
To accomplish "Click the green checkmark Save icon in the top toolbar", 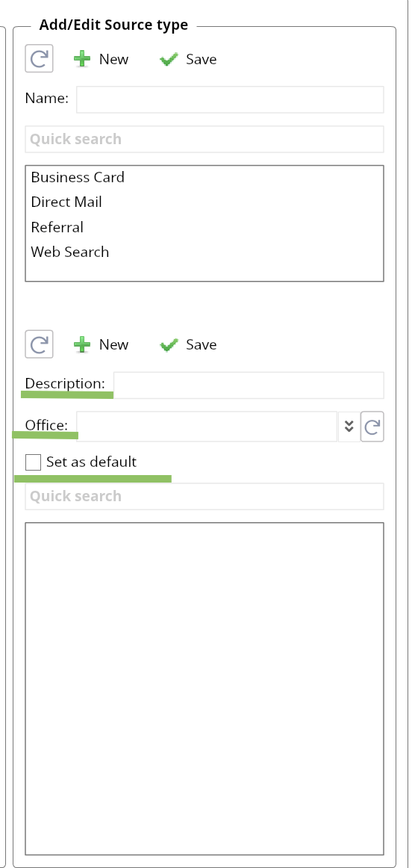I will (169, 60).
